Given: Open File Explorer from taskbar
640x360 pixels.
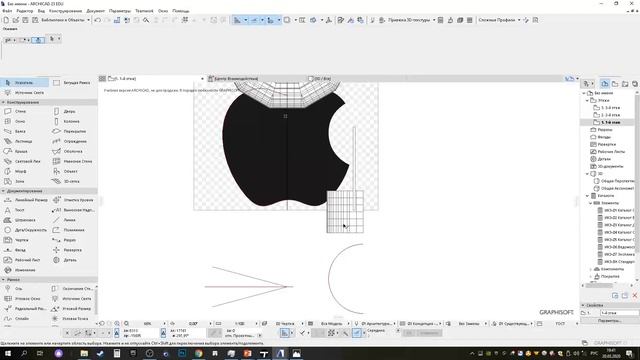Looking at the screenshot, I should pyautogui.click(x=84, y=353).
